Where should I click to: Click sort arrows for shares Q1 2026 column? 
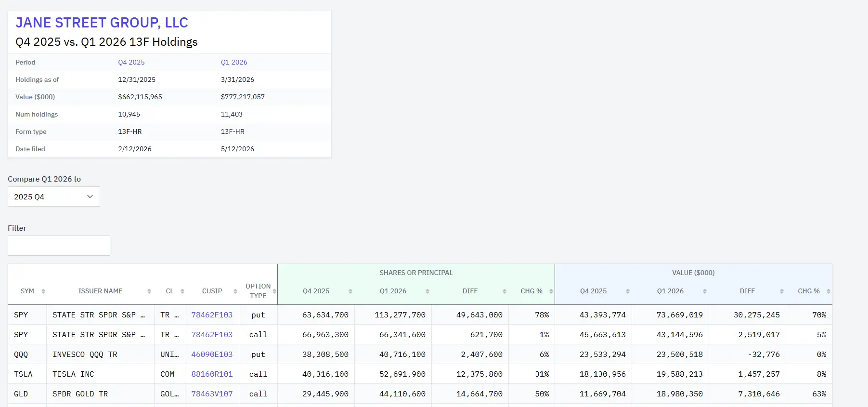tap(428, 291)
